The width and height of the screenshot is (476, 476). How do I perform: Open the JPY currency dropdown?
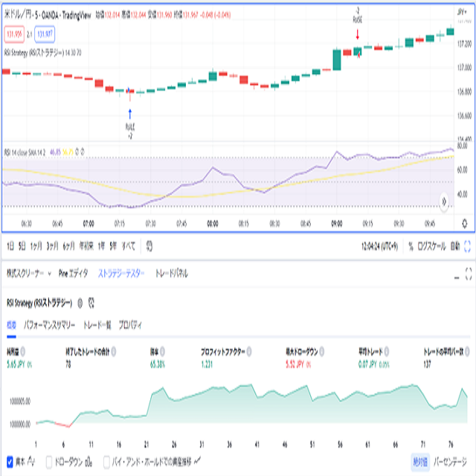(462, 12)
